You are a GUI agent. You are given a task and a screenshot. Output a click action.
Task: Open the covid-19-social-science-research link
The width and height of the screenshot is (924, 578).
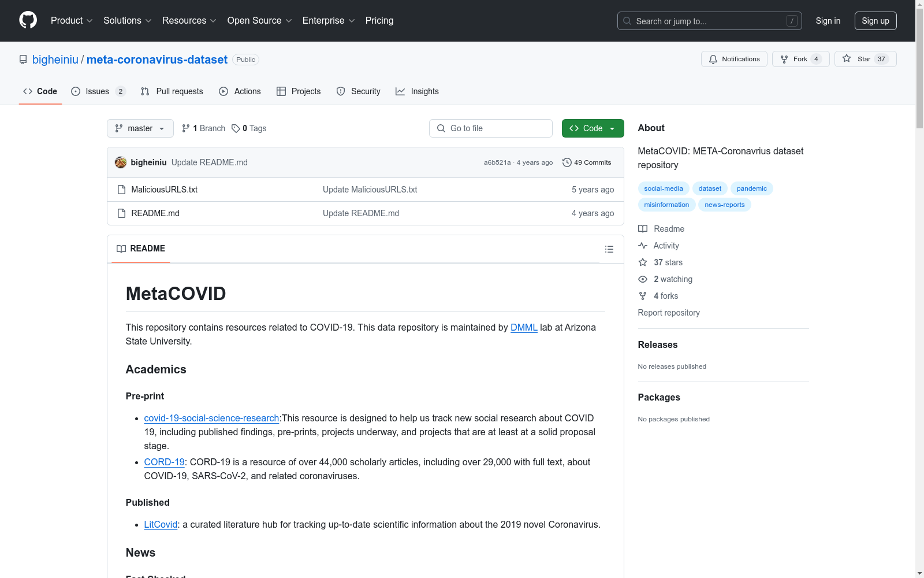pyautogui.click(x=211, y=418)
